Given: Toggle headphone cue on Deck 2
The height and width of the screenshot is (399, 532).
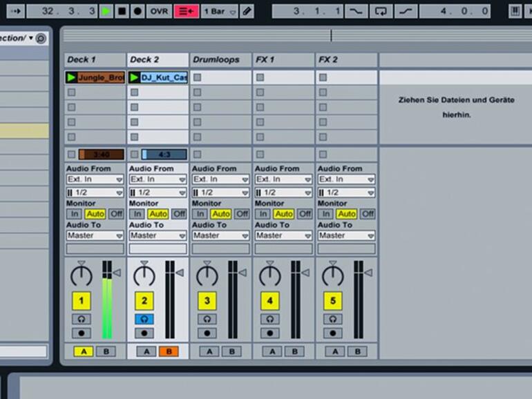Looking at the screenshot, I should coord(144,319).
